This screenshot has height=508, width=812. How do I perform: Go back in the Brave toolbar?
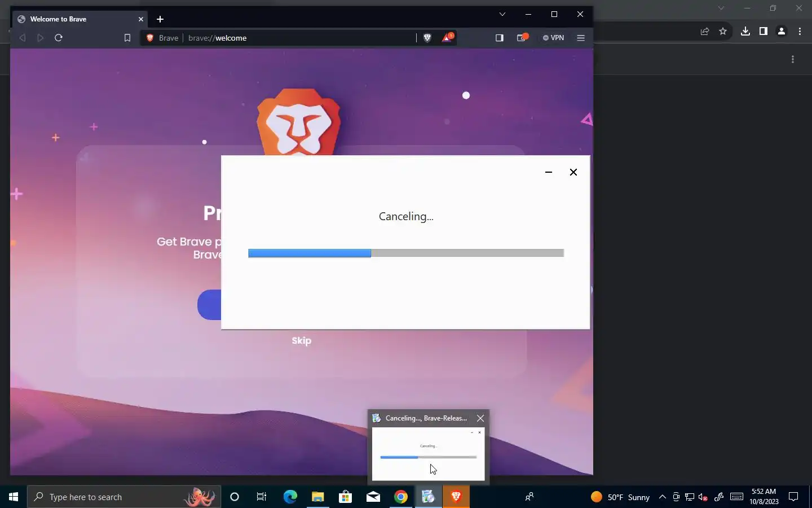coord(23,38)
